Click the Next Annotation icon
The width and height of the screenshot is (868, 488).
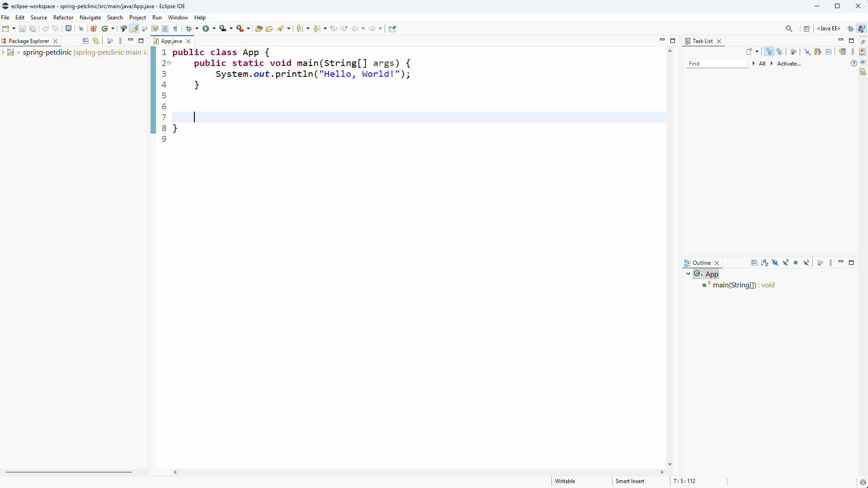tap(299, 28)
